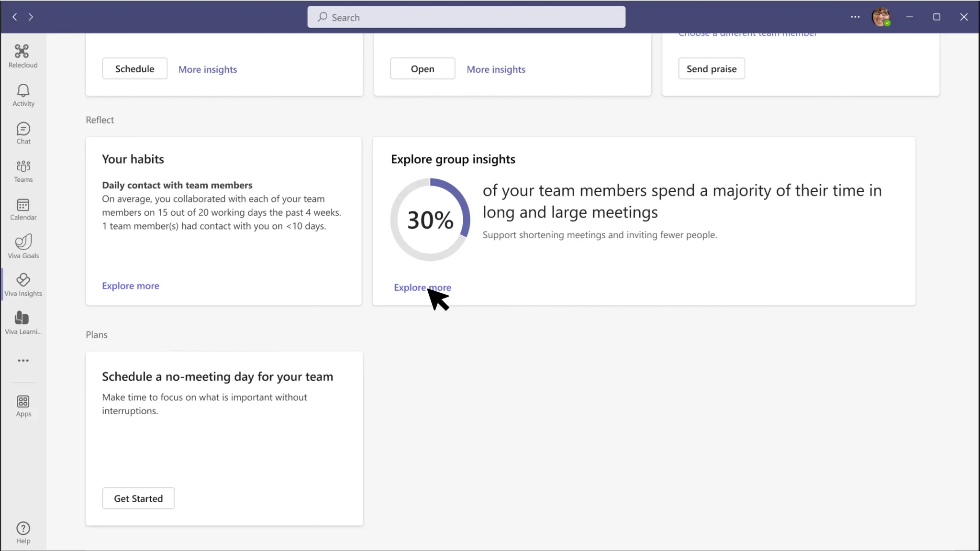
Task: Open Teams section icon
Action: pyautogui.click(x=23, y=171)
